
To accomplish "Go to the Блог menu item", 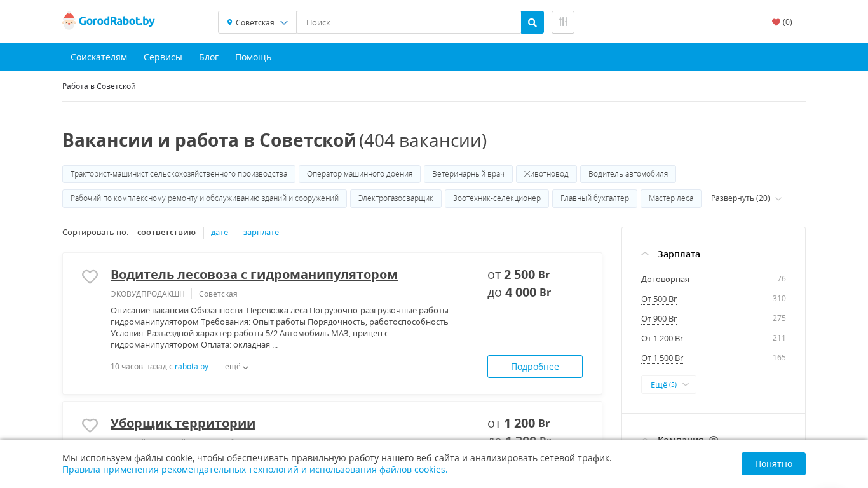I will click(208, 57).
